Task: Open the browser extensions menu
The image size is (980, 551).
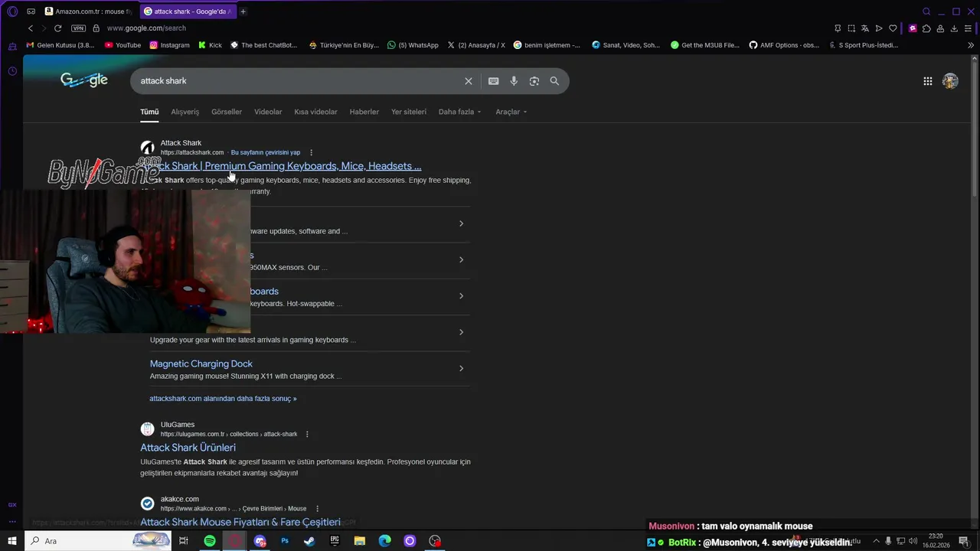Action: coord(926,28)
